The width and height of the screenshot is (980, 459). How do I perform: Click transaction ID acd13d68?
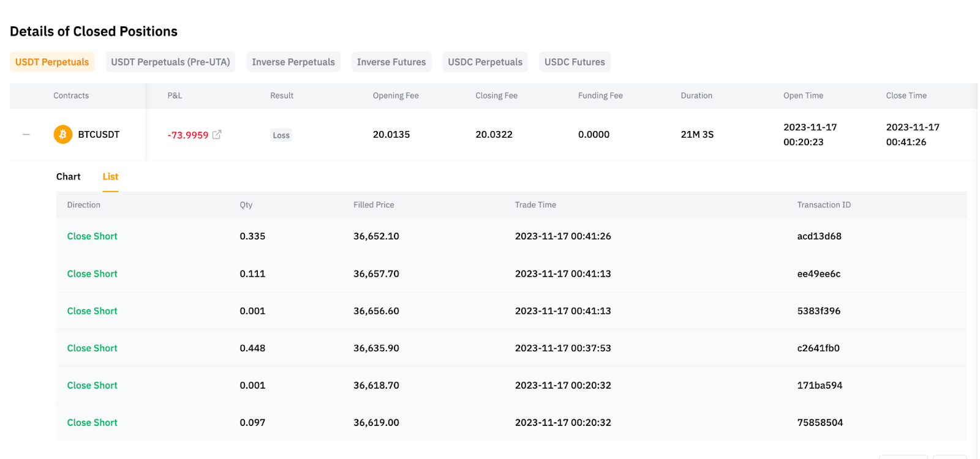819,236
